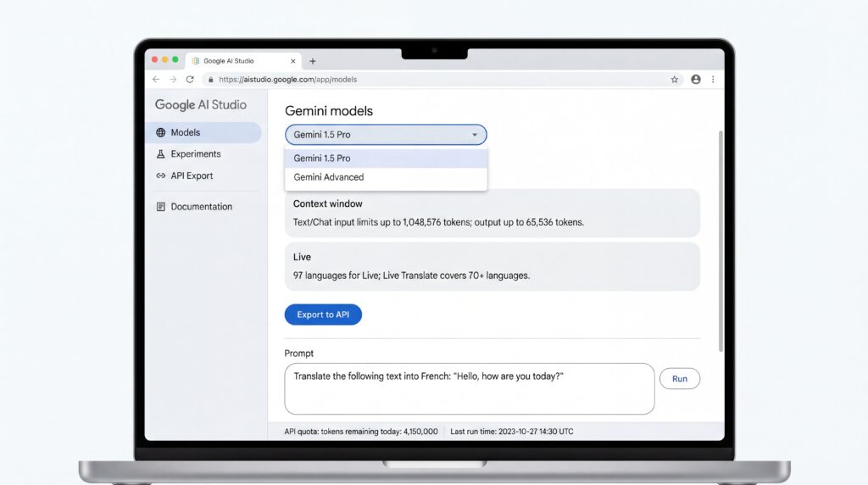
Task: Open a new tab with plus icon
Action: tap(313, 61)
